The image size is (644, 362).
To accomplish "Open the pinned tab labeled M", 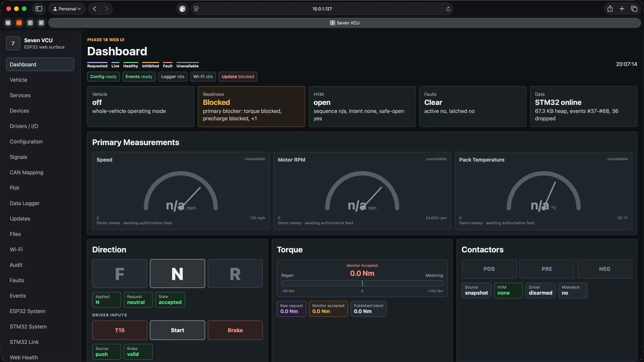I will [8, 23].
